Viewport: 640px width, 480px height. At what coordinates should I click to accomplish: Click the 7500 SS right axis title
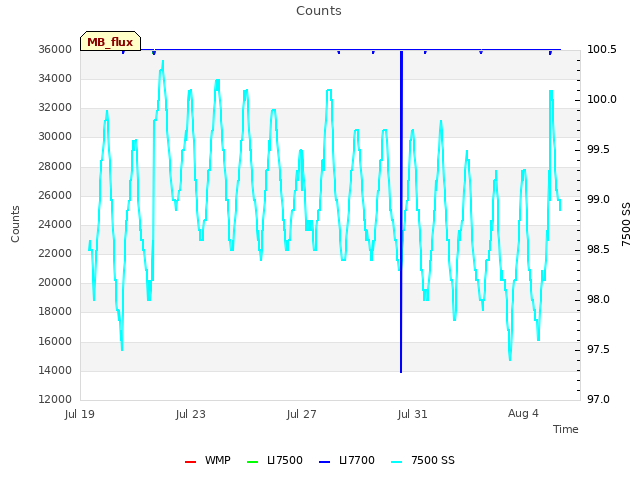tap(626, 224)
